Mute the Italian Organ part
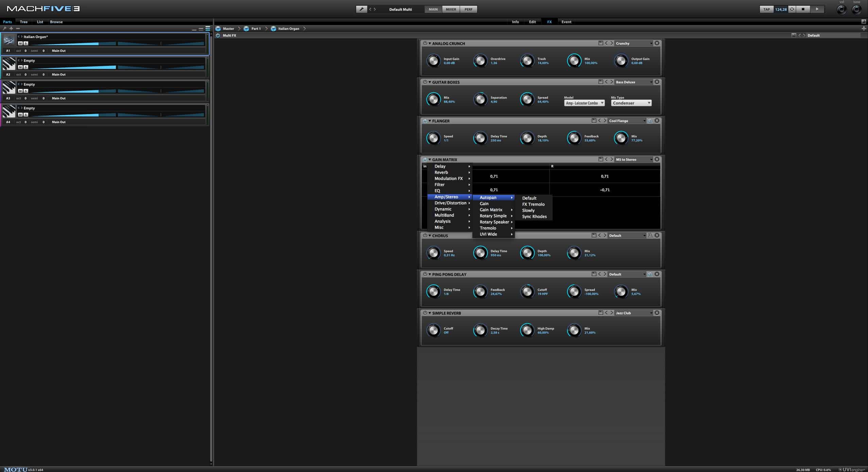The width and height of the screenshot is (868, 472). (20, 43)
